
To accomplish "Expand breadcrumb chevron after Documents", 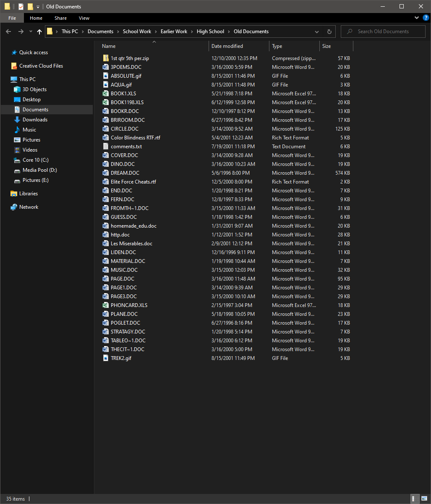I will [x=118, y=31].
